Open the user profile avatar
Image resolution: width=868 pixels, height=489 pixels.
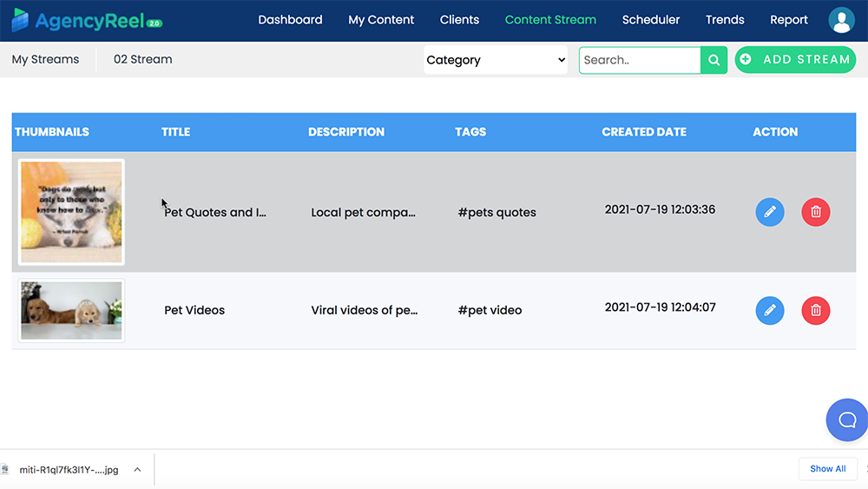tap(841, 20)
